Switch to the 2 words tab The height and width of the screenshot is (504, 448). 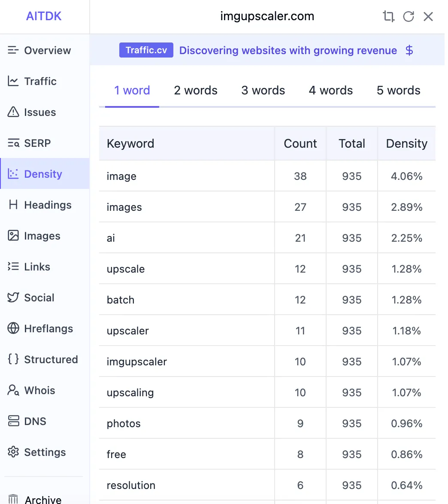196,90
